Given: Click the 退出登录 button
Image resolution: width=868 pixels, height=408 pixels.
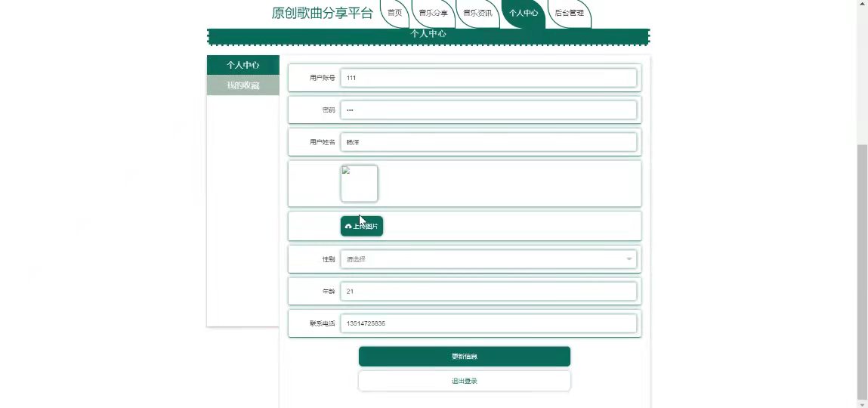Looking at the screenshot, I should click(x=465, y=381).
